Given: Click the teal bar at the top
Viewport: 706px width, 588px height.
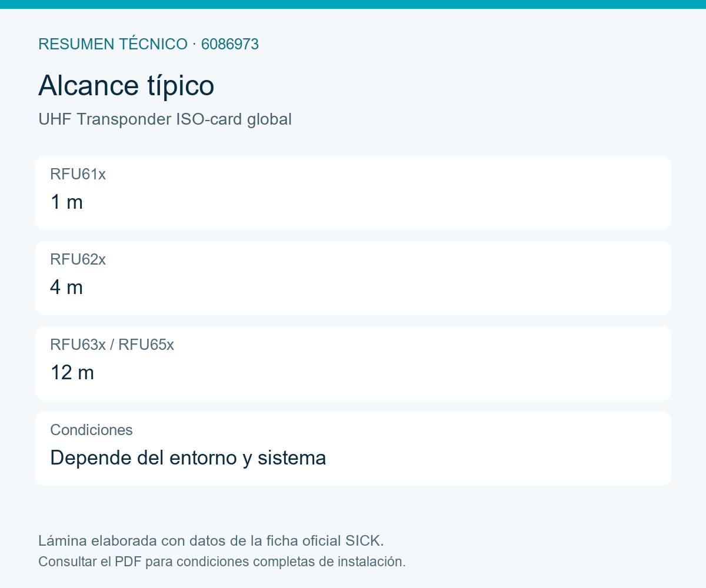Looking at the screenshot, I should click(353, 4).
